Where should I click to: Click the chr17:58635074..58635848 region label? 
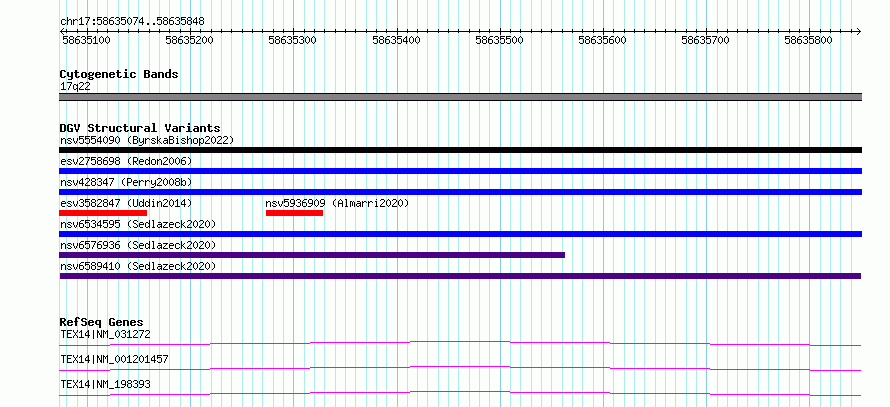click(132, 22)
